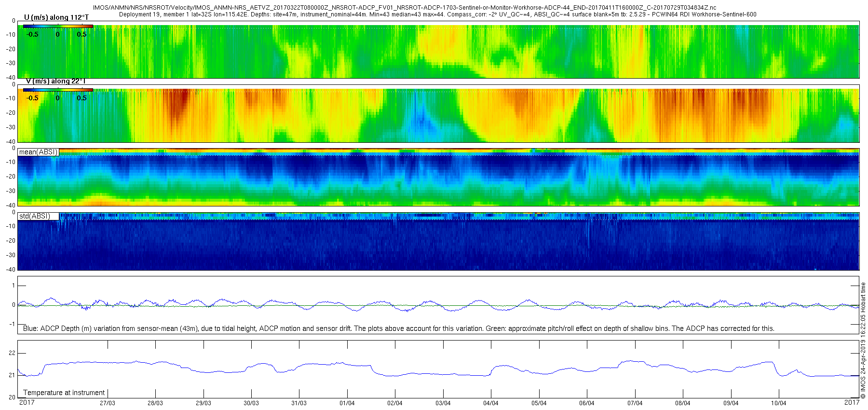Click the 02/04 date tick label

395,403
